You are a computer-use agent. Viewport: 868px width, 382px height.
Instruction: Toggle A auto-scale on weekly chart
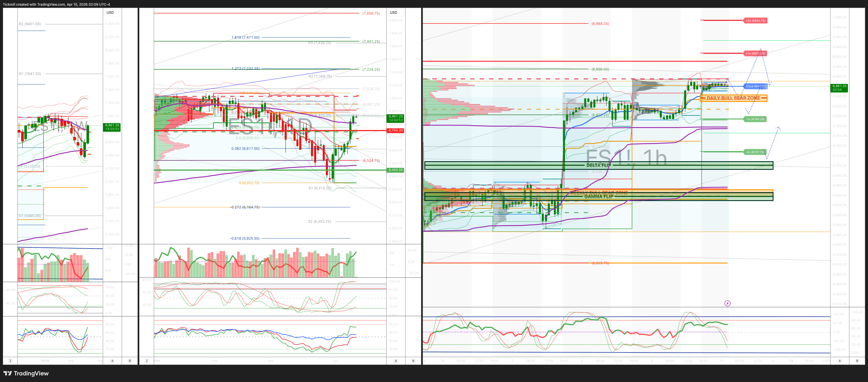coord(113,361)
